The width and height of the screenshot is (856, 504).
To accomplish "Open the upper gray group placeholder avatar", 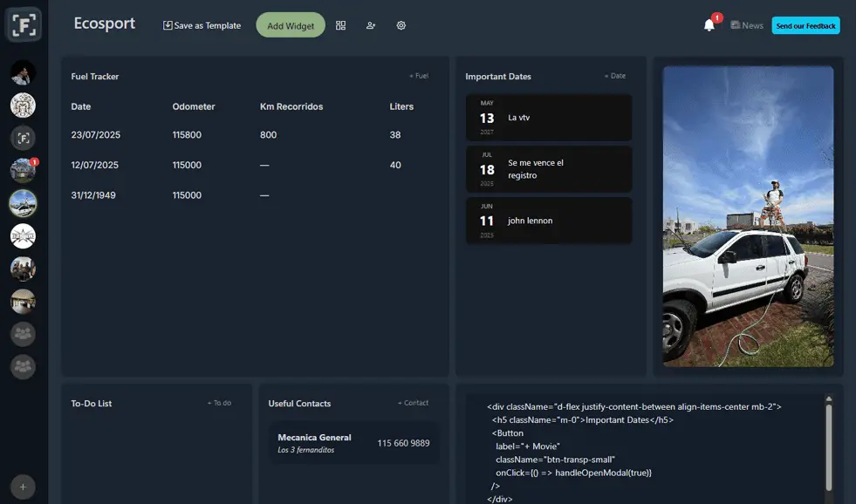I will point(23,334).
